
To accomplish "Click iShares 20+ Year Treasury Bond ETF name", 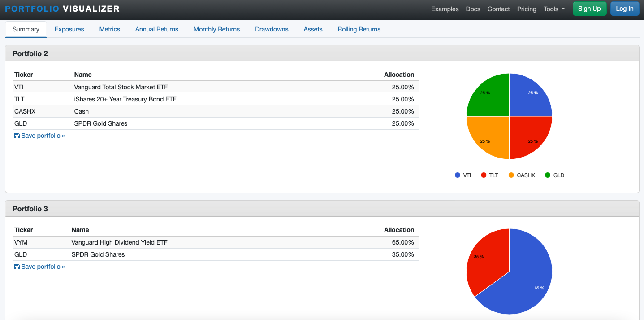I will [125, 99].
